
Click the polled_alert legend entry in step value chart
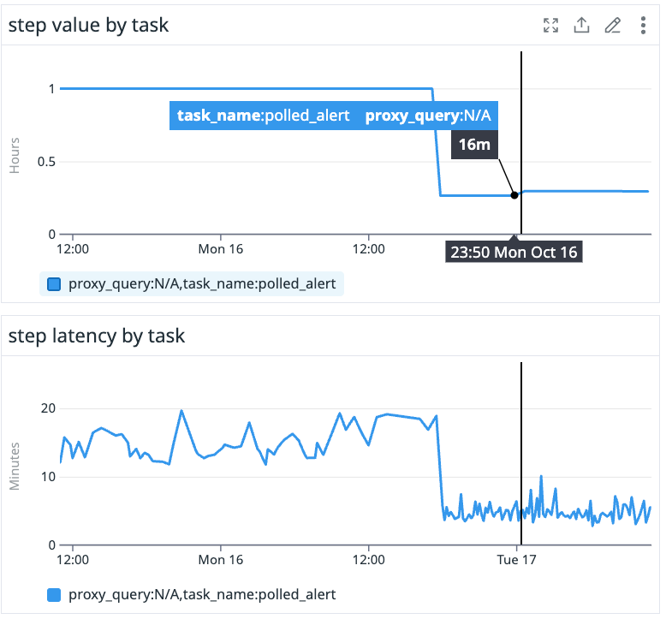tap(192, 283)
